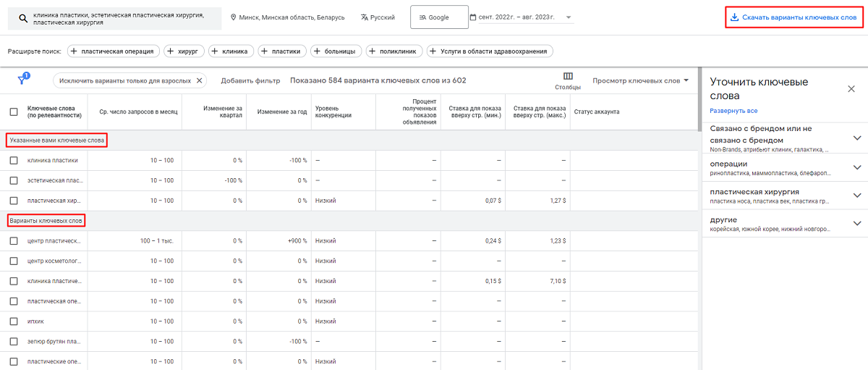
Task: Expand the операции refinement group
Action: click(857, 167)
